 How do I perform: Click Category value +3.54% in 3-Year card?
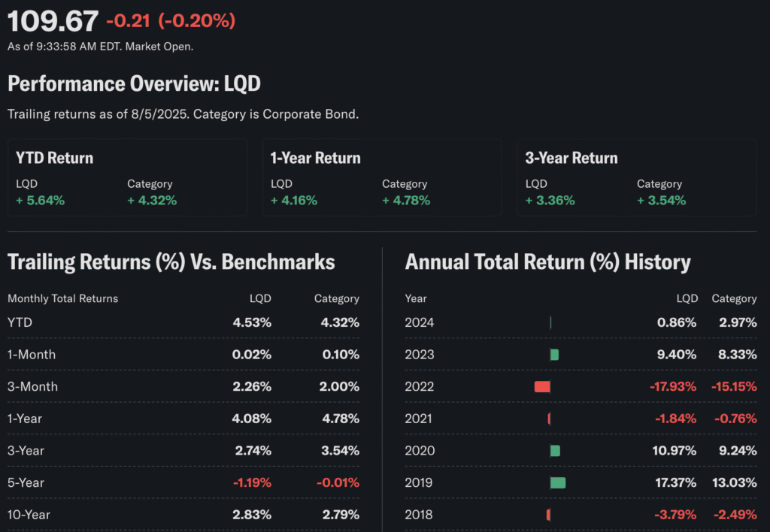pos(662,200)
